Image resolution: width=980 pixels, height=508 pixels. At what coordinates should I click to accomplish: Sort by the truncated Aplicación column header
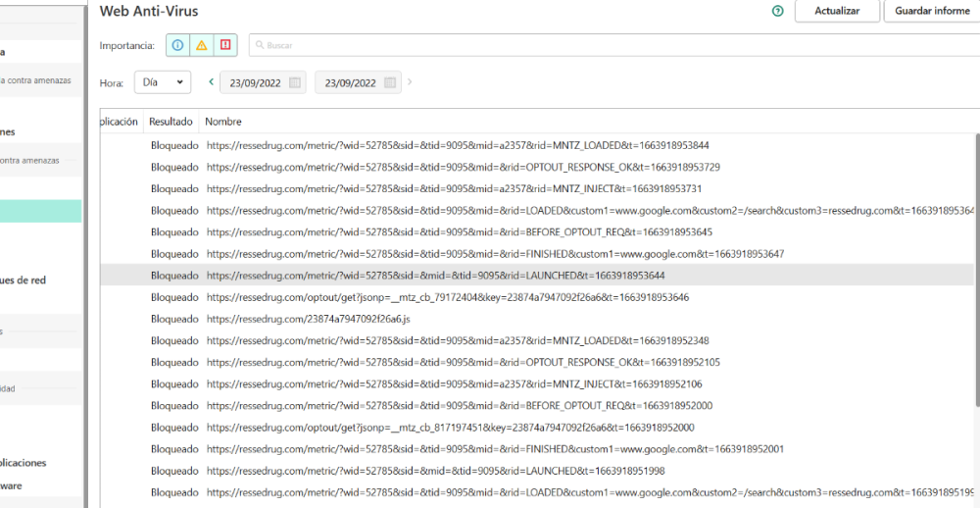click(x=122, y=122)
